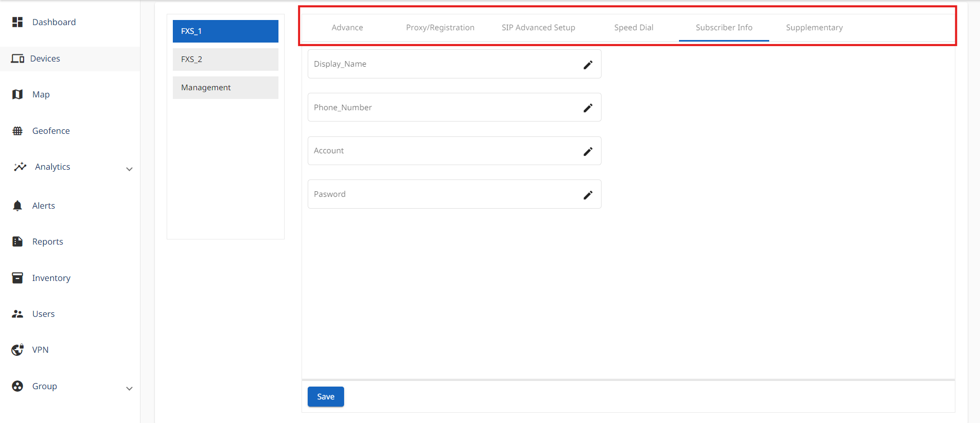
Task: Select the FXS_2 port
Action: click(x=225, y=59)
